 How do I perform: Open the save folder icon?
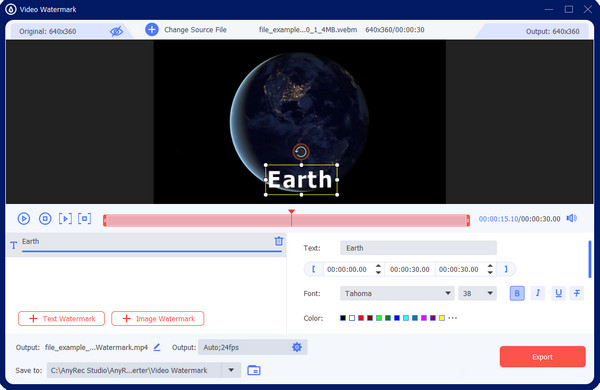tap(254, 370)
